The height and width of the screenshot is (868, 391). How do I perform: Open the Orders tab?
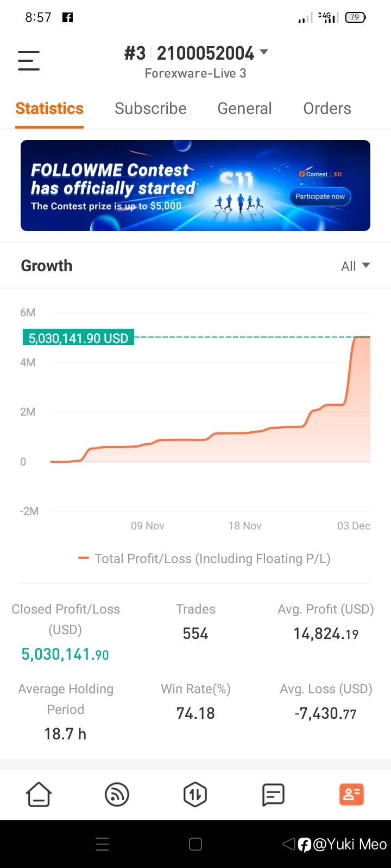[x=327, y=108]
